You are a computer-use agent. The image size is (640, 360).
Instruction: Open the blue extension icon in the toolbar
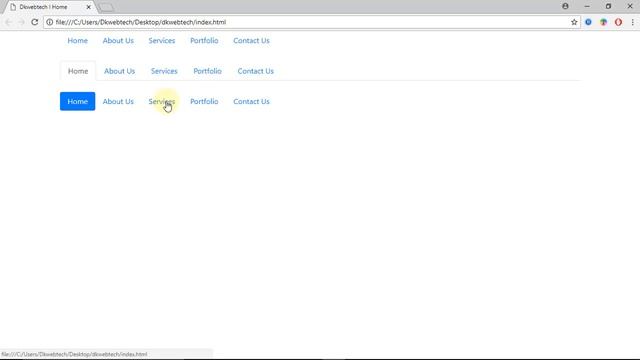click(588, 22)
